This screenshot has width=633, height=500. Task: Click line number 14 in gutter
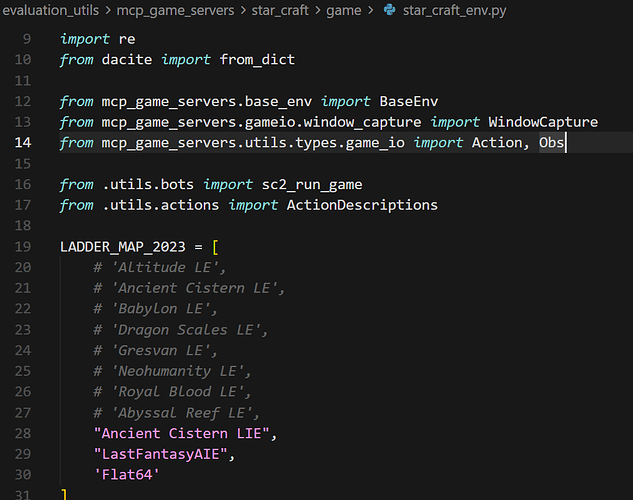point(24,143)
